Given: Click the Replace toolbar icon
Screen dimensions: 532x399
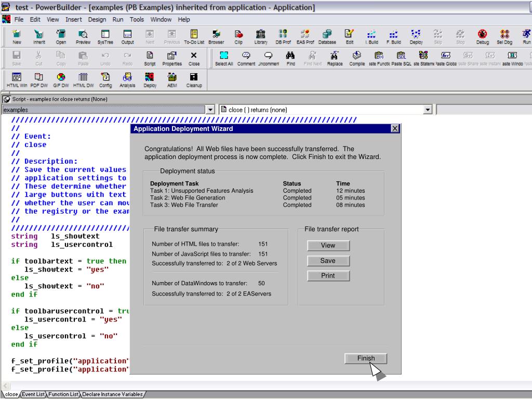Looking at the screenshot, I should click(x=335, y=58).
